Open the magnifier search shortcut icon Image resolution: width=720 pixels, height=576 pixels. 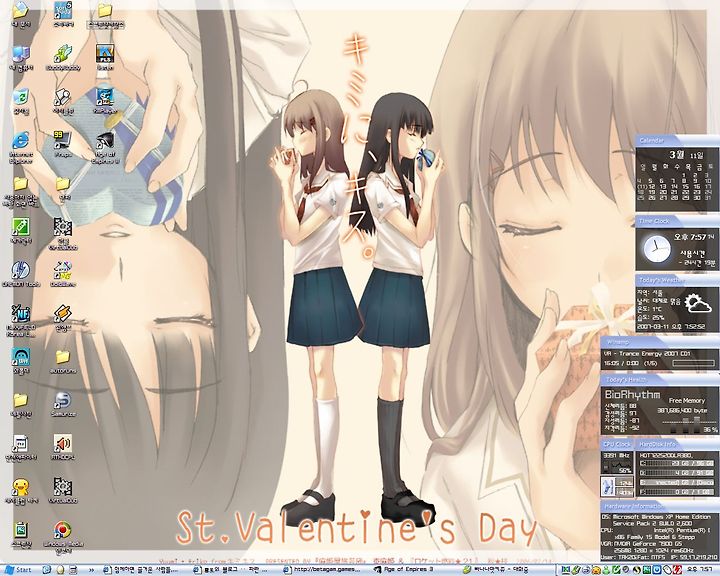(62, 99)
